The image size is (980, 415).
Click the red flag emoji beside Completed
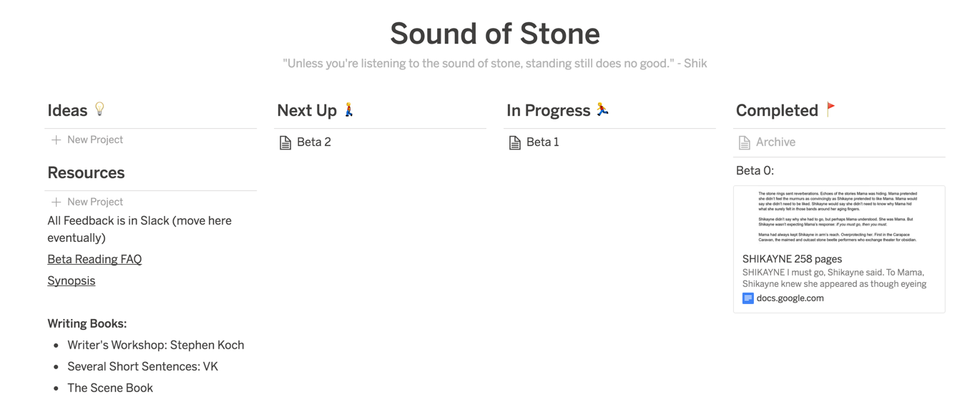(x=830, y=109)
